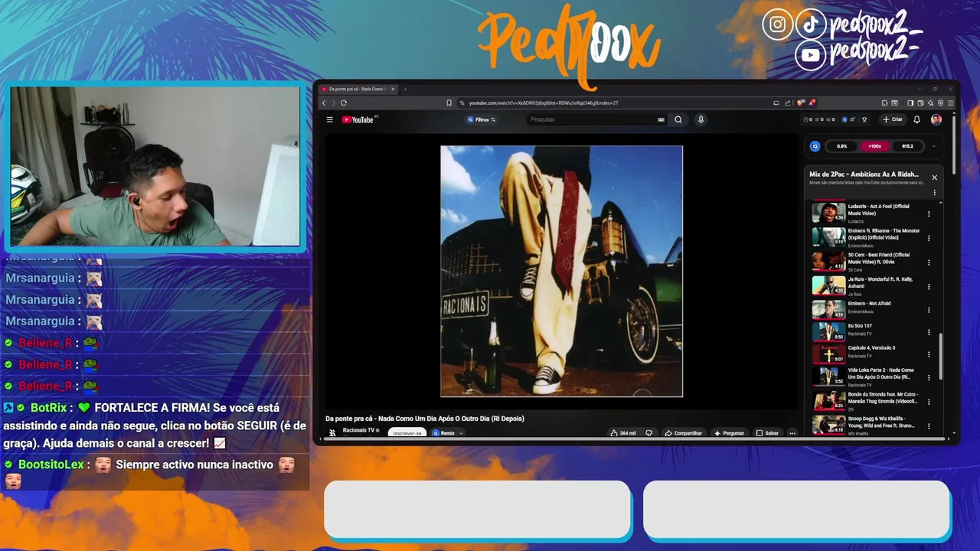The height and width of the screenshot is (551, 980).
Task: Click the 0.9% stat badge
Action: point(842,146)
